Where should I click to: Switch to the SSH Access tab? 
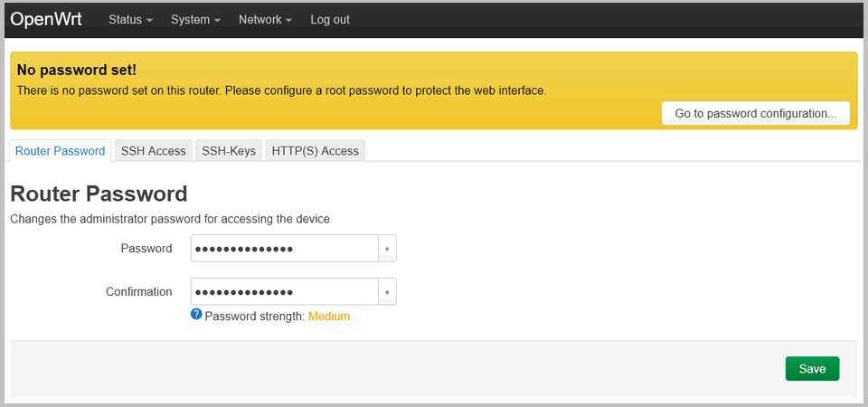pos(154,151)
